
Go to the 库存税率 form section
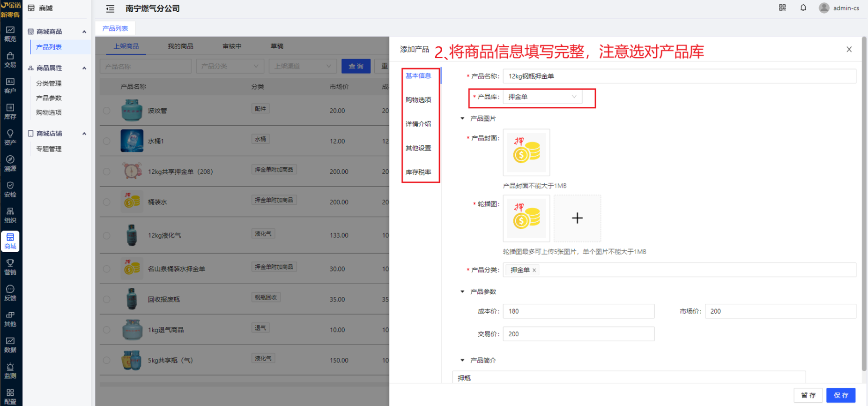[418, 172]
